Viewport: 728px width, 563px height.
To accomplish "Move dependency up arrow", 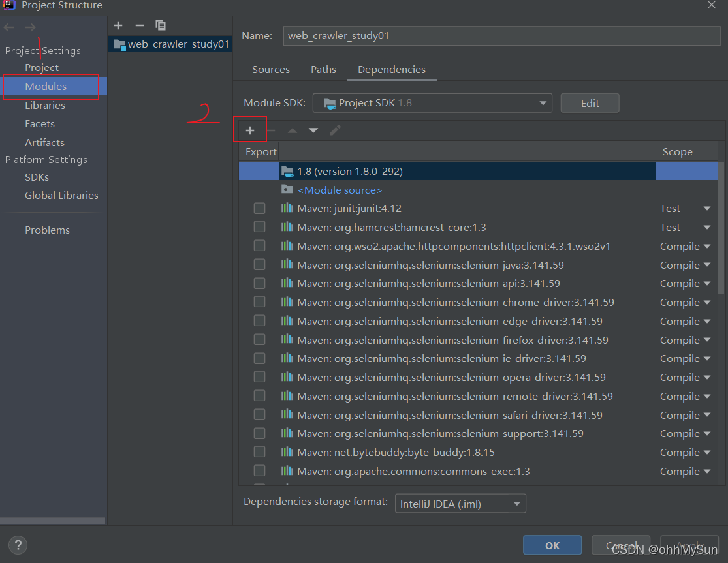I will pos(292,130).
